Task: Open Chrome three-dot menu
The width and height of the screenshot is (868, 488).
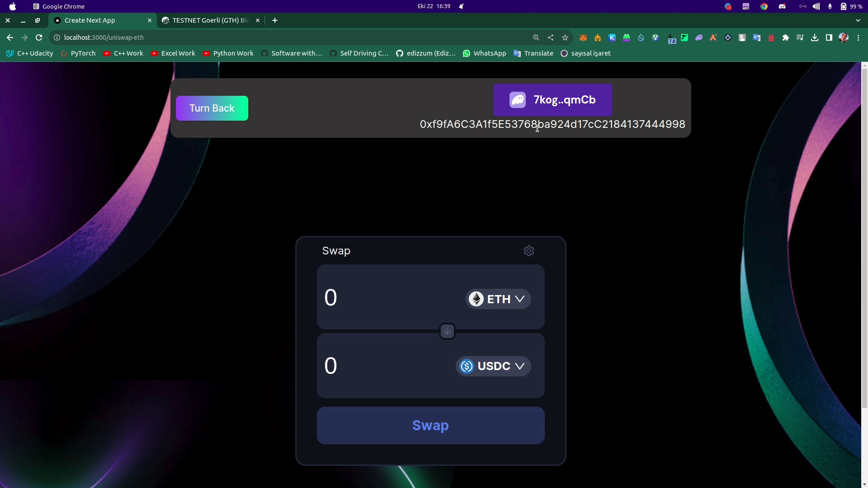Action: coord(858,38)
